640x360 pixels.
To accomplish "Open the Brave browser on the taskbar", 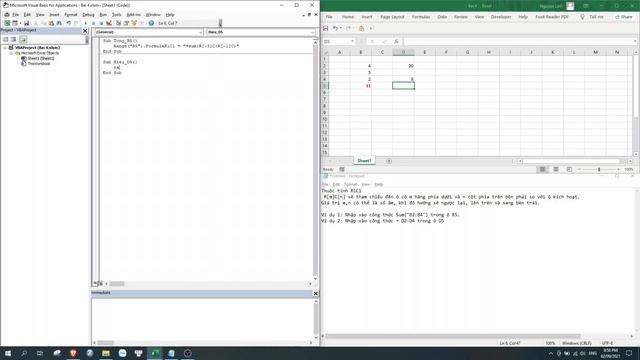I will [x=73, y=353].
